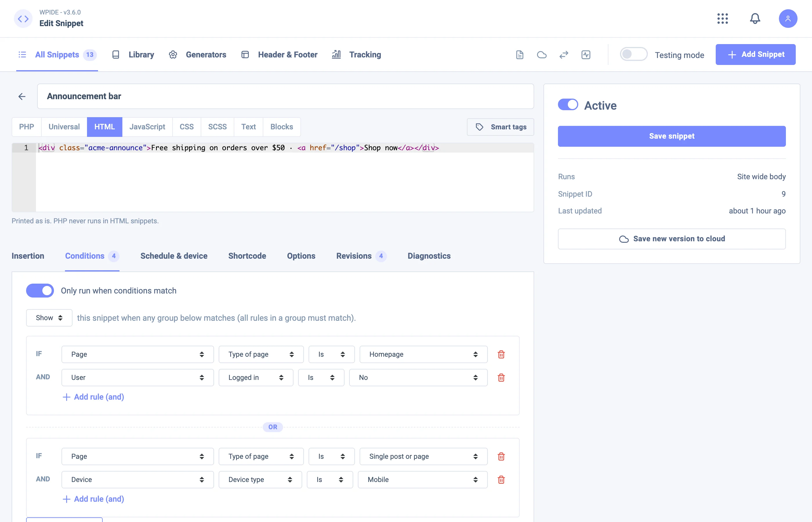Click Save new version to cloud
812x522 pixels.
pyautogui.click(x=672, y=239)
